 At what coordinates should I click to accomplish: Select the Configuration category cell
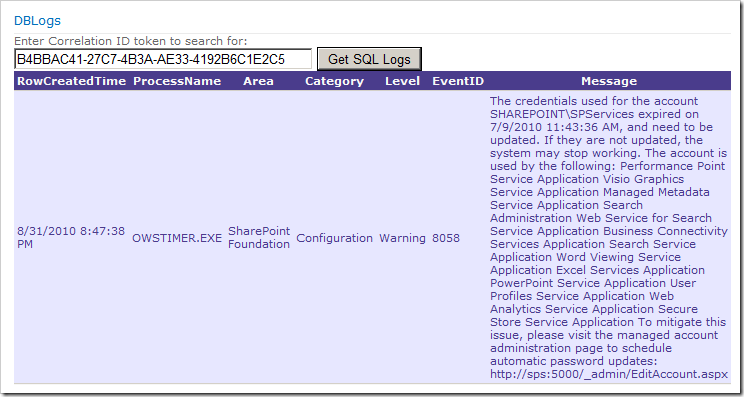coord(335,238)
